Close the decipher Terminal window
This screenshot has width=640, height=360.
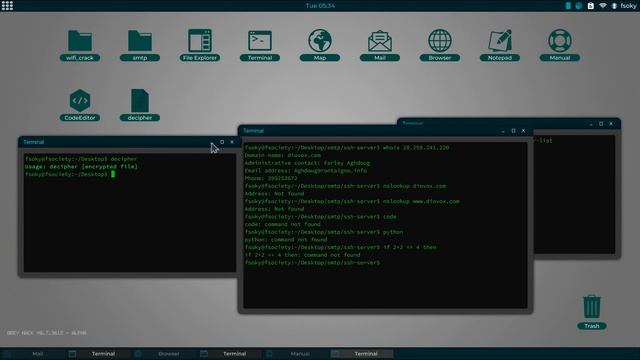click(x=232, y=142)
